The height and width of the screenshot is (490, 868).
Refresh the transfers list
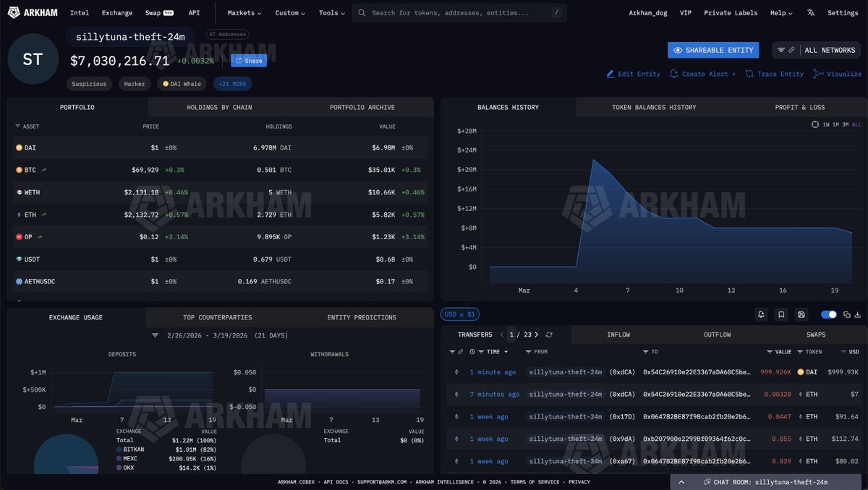click(x=549, y=335)
